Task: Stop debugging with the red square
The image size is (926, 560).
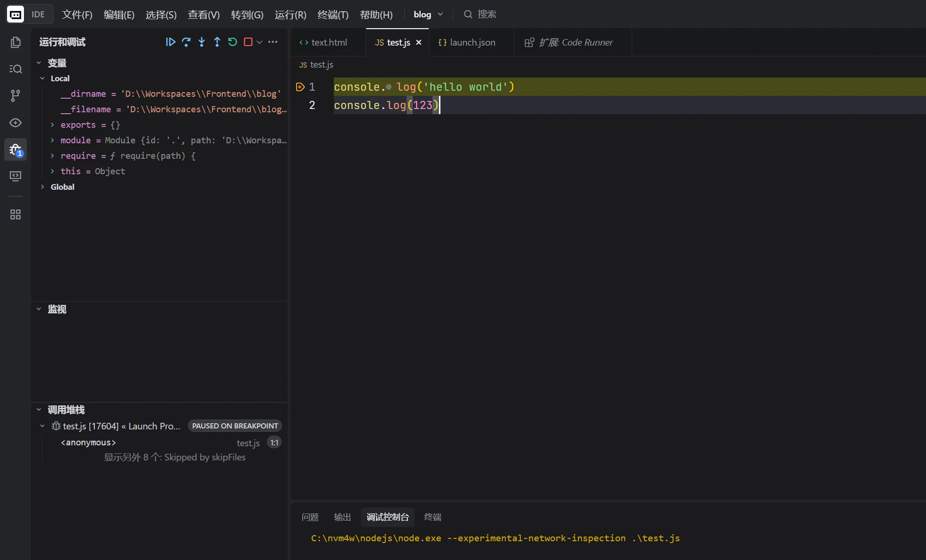Action: click(x=248, y=42)
